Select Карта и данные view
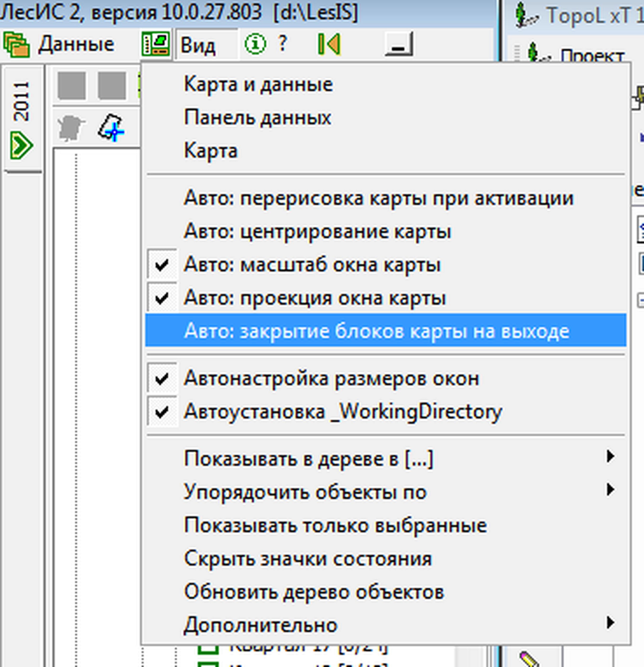644x667 pixels. coord(386,84)
